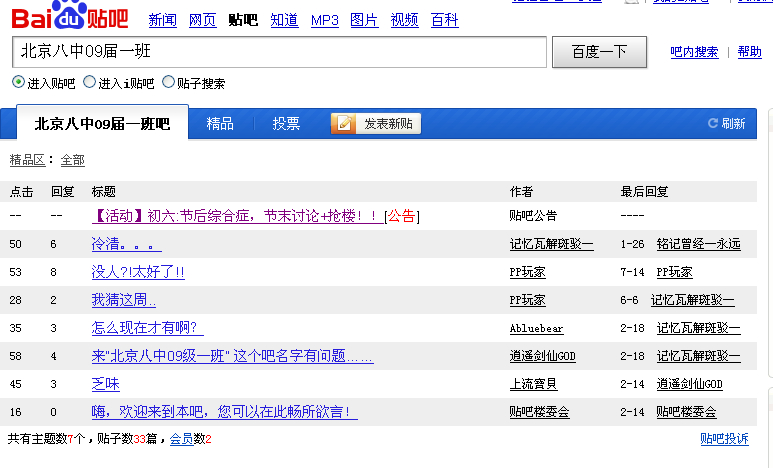Open the 吧内搜索 link
The height and width of the screenshot is (468, 773).
coord(694,52)
